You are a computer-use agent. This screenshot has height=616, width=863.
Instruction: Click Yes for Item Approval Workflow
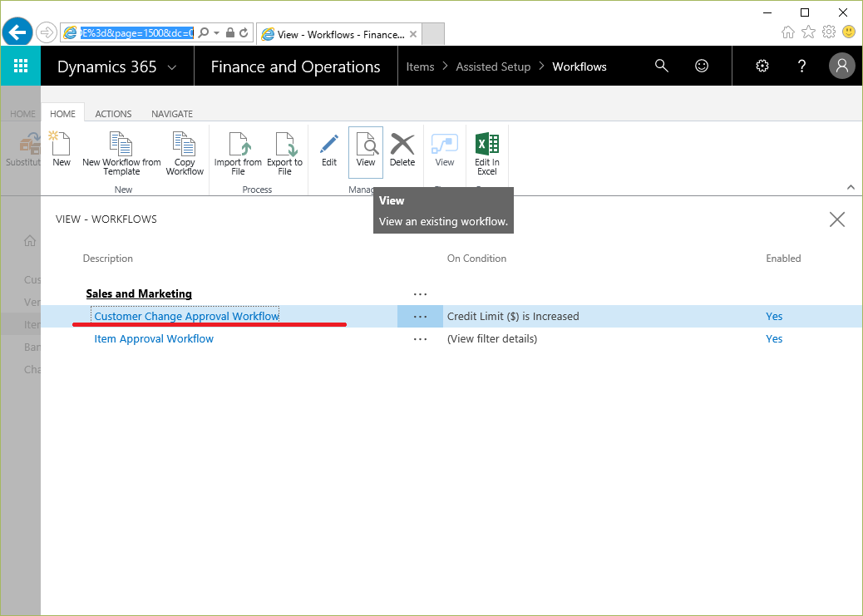click(774, 338)
